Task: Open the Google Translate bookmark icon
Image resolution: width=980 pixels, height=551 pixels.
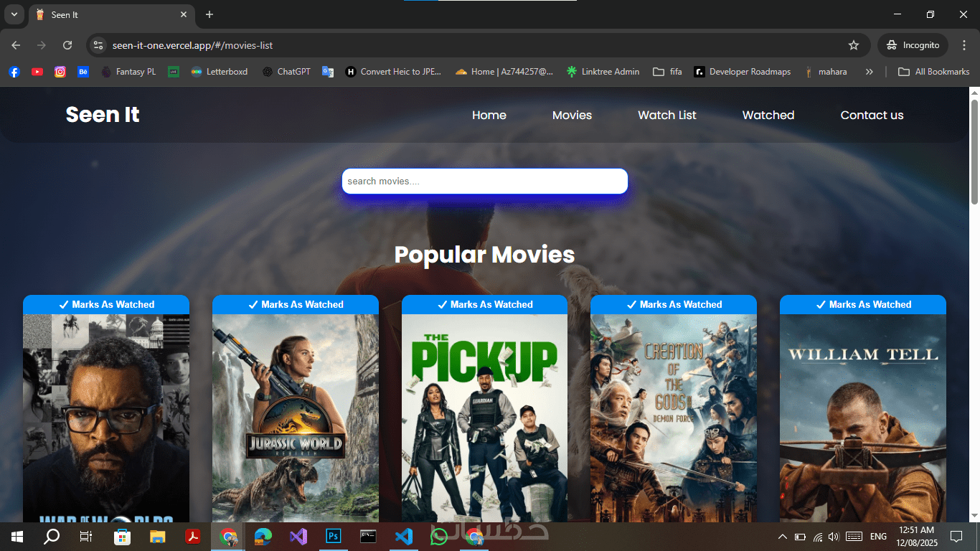Action: click(328, 72)
